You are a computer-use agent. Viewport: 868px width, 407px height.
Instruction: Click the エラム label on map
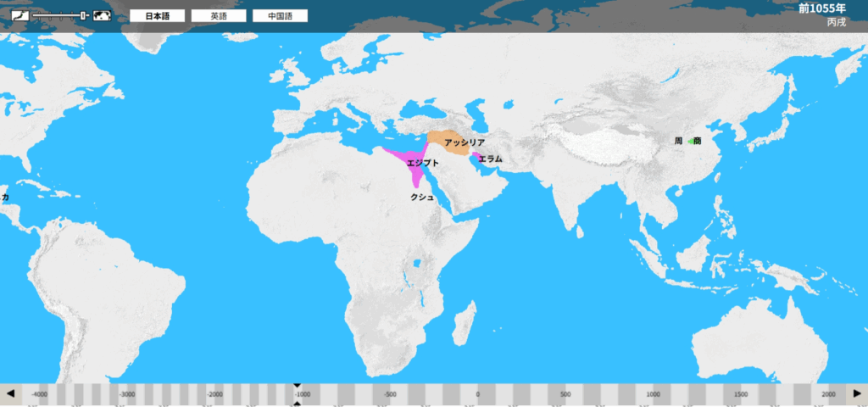[490, 159]
